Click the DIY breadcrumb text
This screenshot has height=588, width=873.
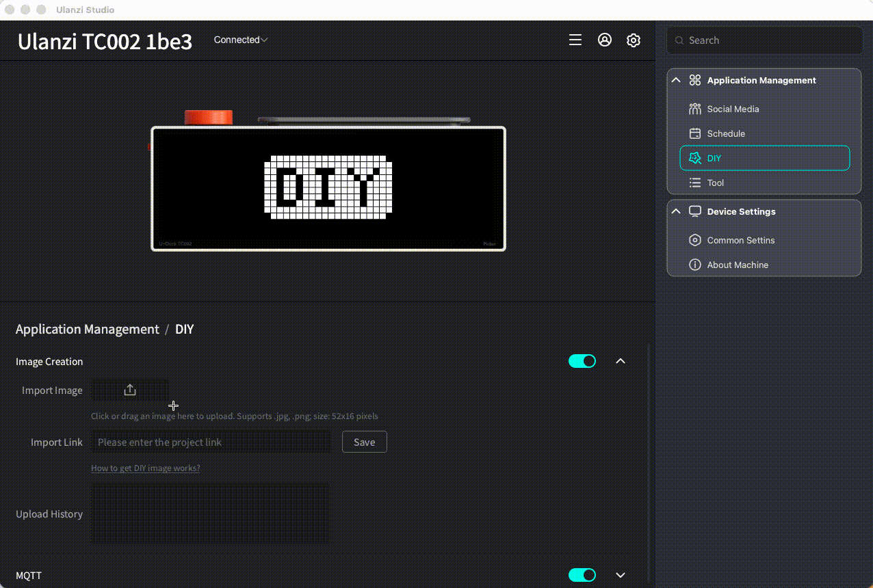pyautogui.click(x=185, y=329)
